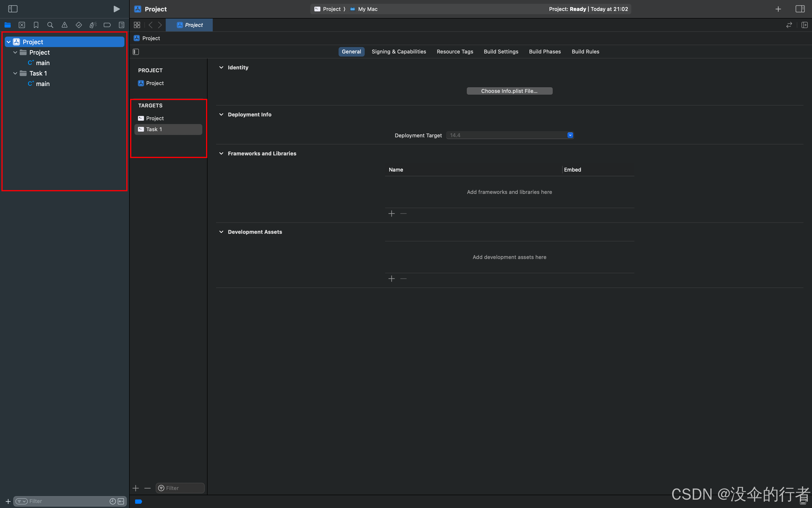
Task: Add a new target with plus
Action: [x=136, y=488]
